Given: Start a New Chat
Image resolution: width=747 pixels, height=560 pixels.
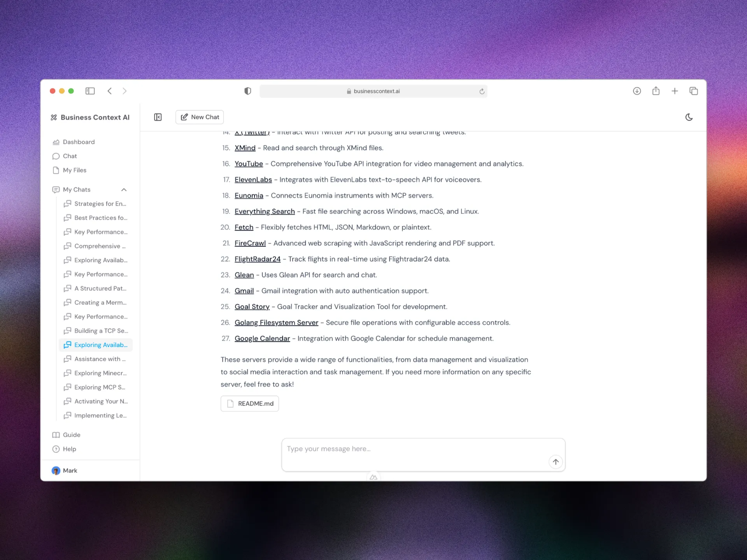Looking at the screenshot, I should pyautogui.click(x=200, y=117).
